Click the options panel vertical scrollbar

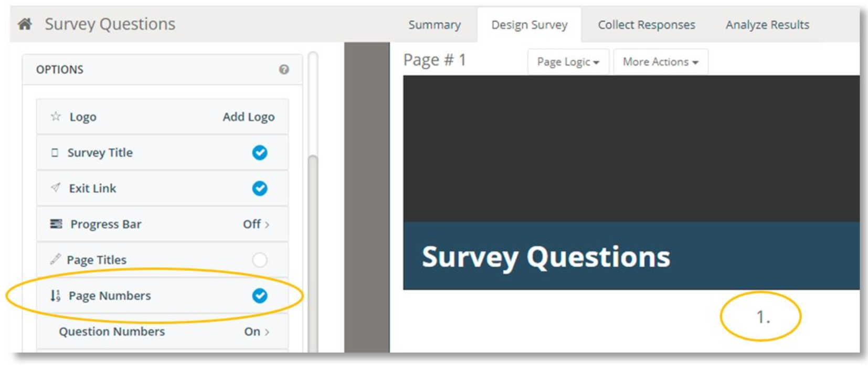(313, 252)
